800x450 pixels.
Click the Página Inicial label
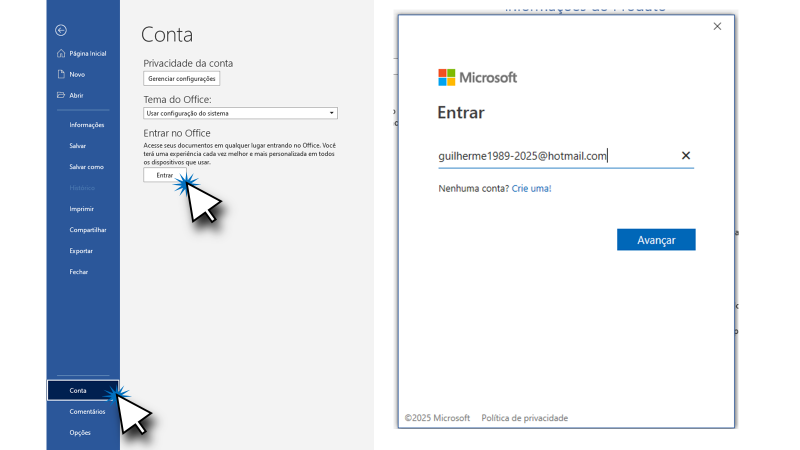(x=88, y=53)
